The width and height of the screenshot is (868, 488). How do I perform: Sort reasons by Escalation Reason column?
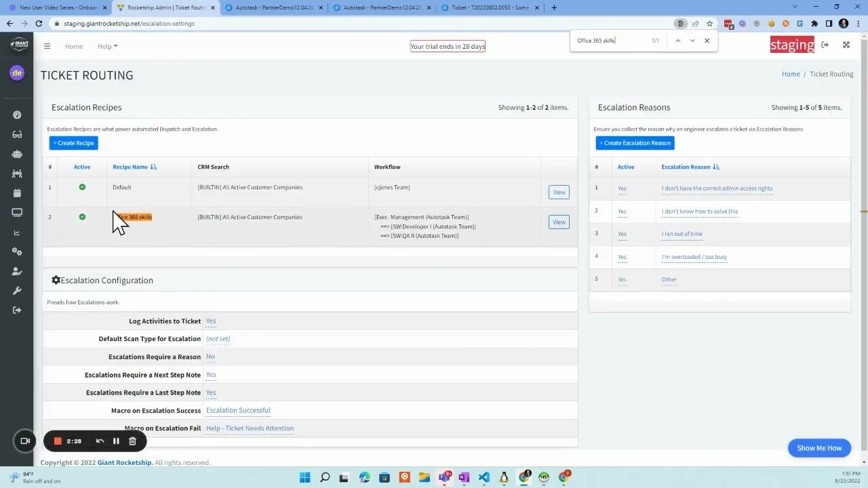coord(690,167)
